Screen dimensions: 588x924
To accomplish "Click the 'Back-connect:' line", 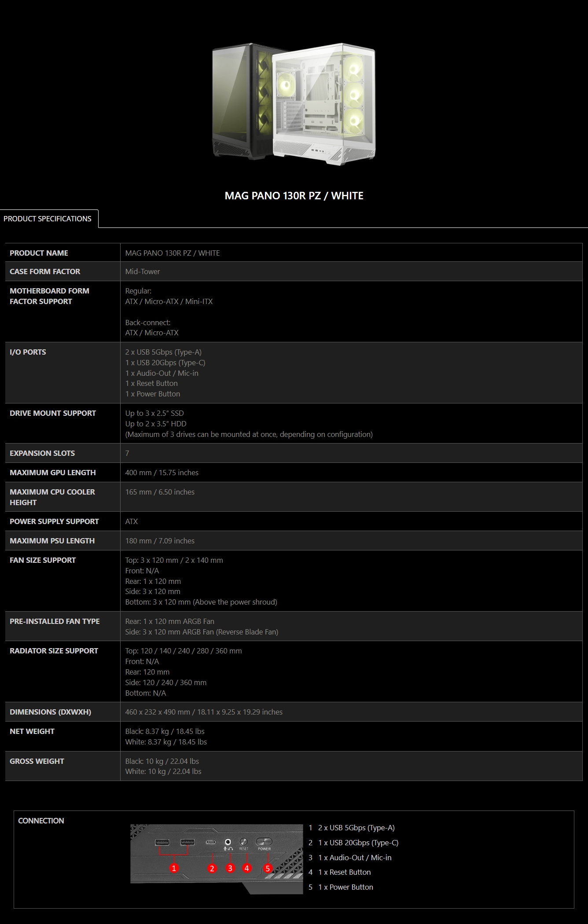I will (148, 323).
